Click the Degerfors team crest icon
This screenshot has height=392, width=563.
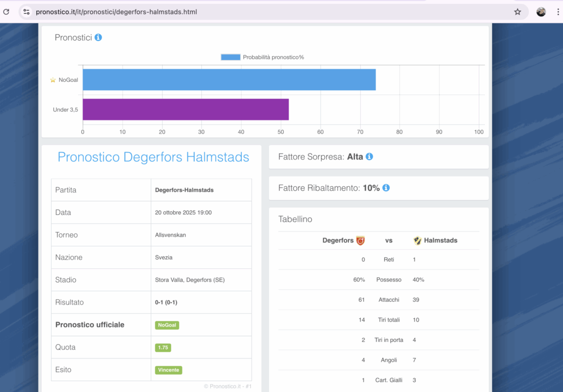point(361,240)
